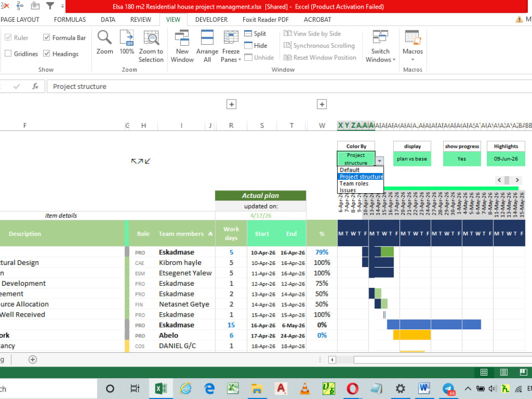
Task: Click the blue Gantt bar for 15 work days
Action: [434, 325]
